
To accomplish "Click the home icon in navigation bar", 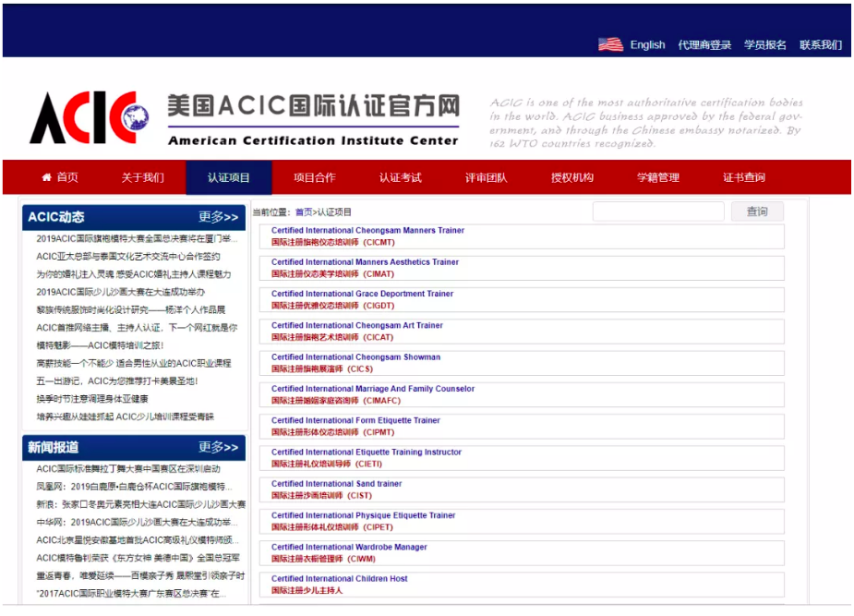I will coord(47,177).
